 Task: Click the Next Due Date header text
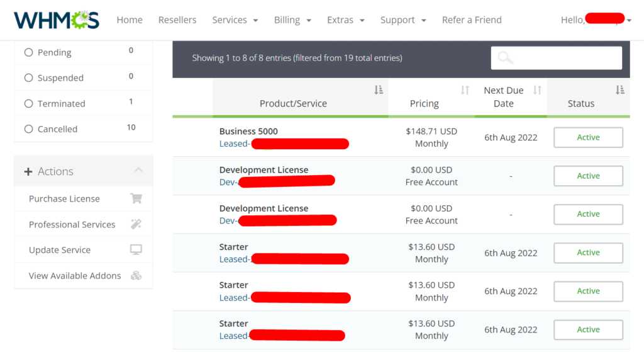pos(504,96)
